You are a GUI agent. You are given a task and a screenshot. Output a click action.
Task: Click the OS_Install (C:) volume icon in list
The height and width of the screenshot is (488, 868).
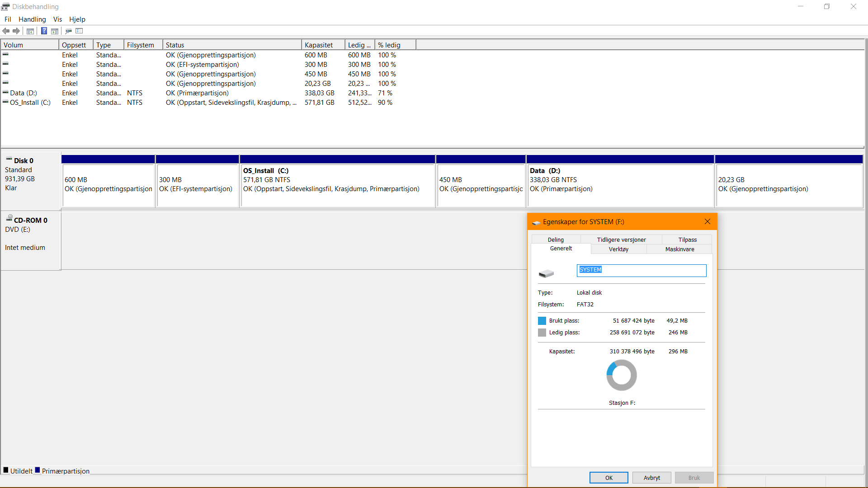click(x=5, y=102)
